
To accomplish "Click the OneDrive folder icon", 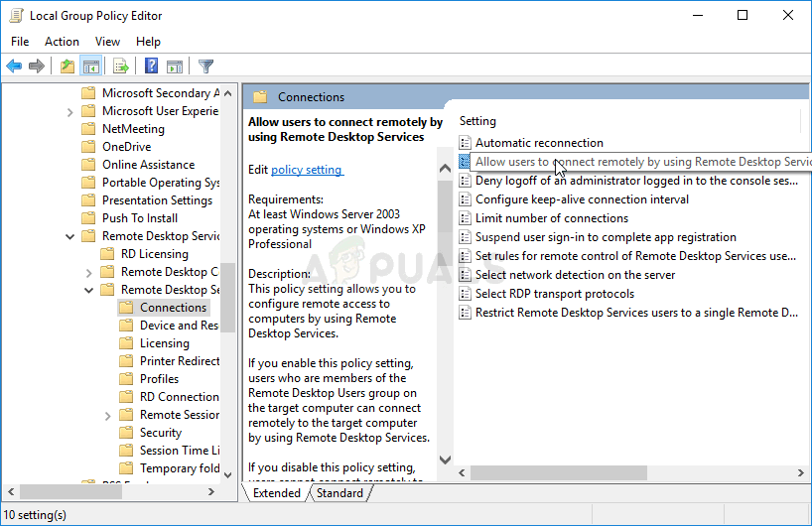I will coord(89,147).
